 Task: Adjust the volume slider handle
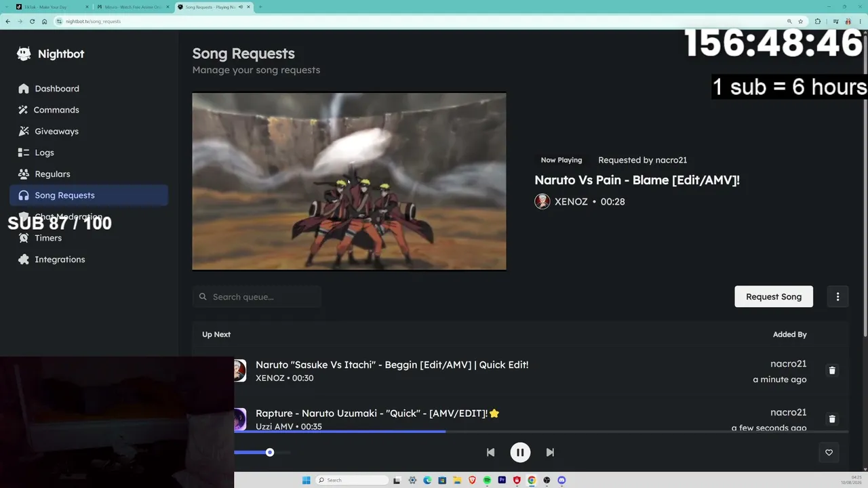point(270,452)
